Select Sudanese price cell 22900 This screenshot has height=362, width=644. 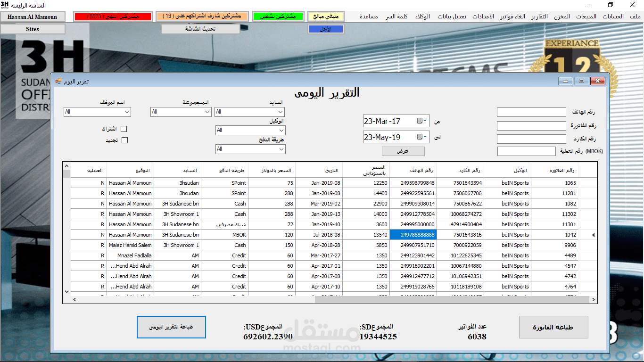click(x=366, y=204)
